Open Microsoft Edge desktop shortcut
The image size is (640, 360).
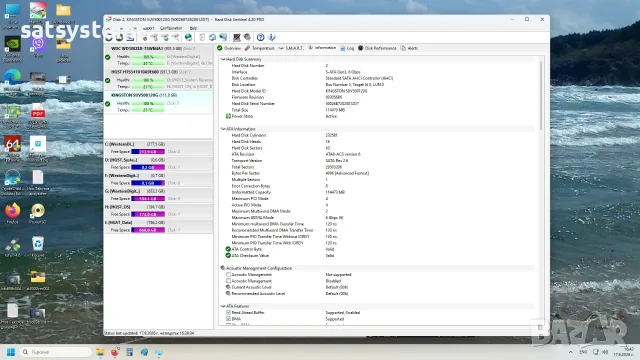(13, 80)
